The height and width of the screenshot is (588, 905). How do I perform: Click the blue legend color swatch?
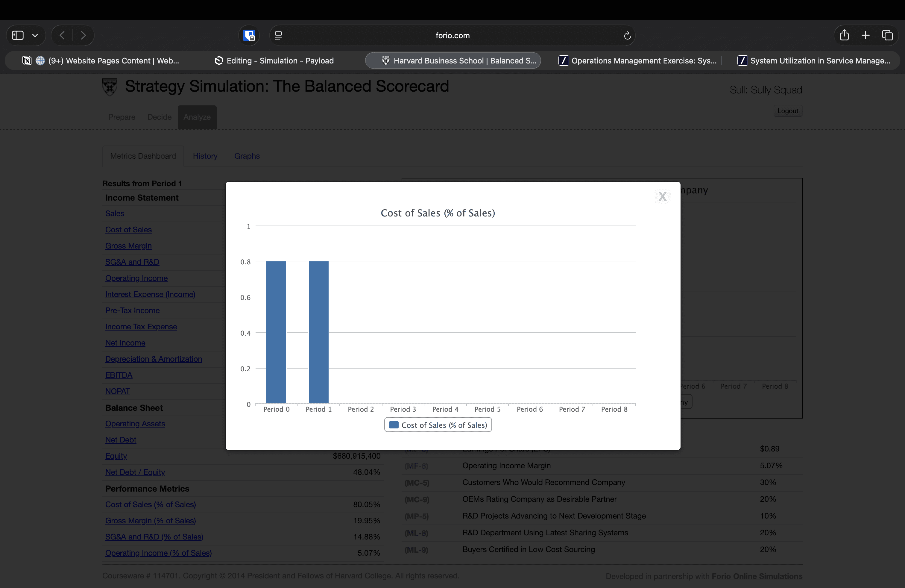[394, 425]
